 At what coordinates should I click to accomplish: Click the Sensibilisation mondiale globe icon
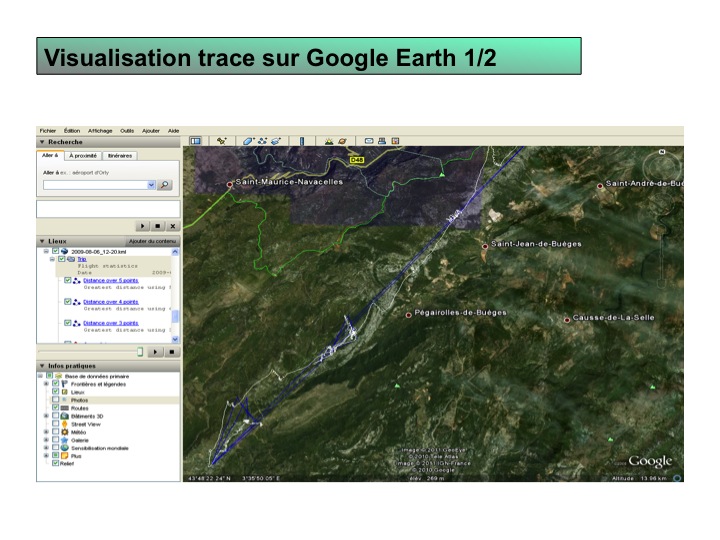(x=65, y=448)
